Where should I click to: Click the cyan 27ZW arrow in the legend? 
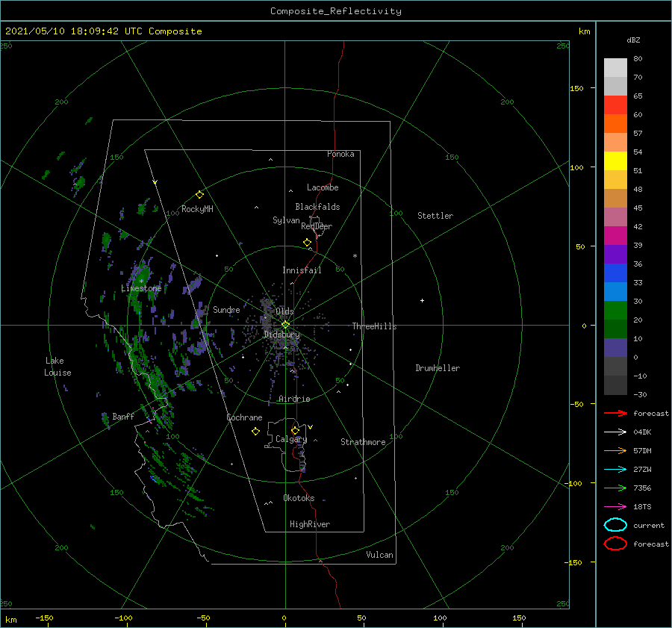pos(615,470)
